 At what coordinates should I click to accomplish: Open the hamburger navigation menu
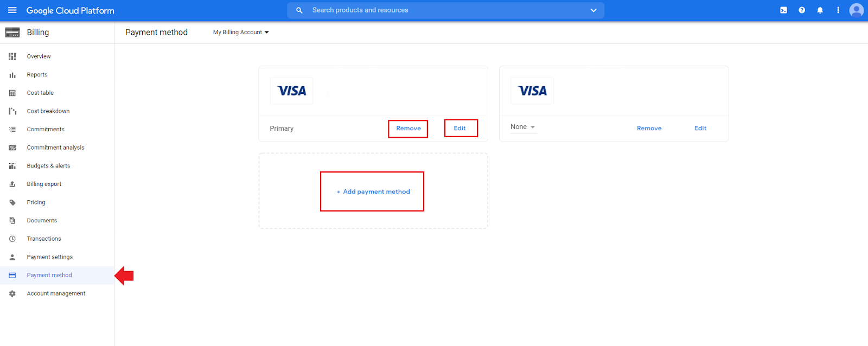(12, 10)
